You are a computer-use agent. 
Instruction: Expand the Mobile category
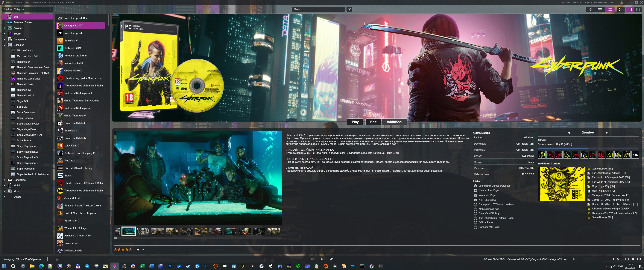[x=4, y=186]
